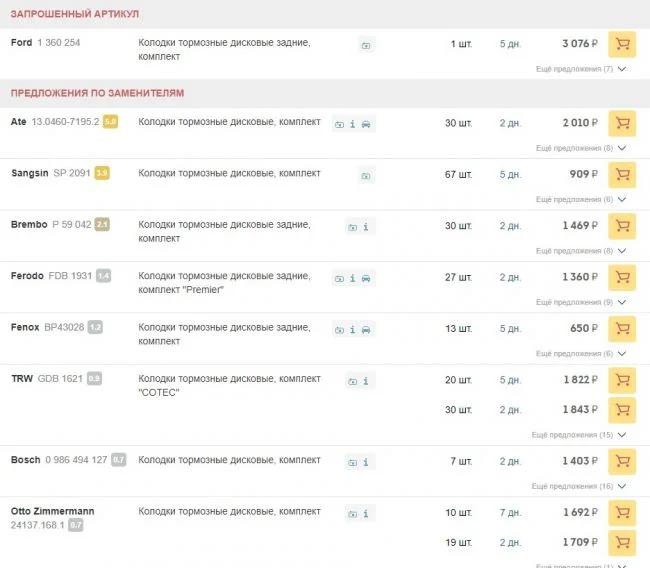Image resolution: width=650 pixels, height=568 pixels.
Task: Click cart button for Sangsin SP 2091
Action: click(x=622, y=175)
